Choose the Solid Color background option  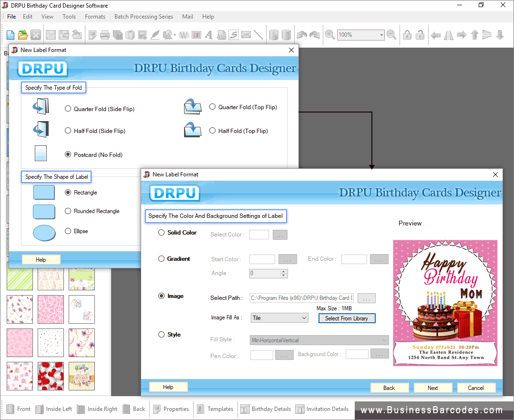pyautogui.click(x=161, y=233)
